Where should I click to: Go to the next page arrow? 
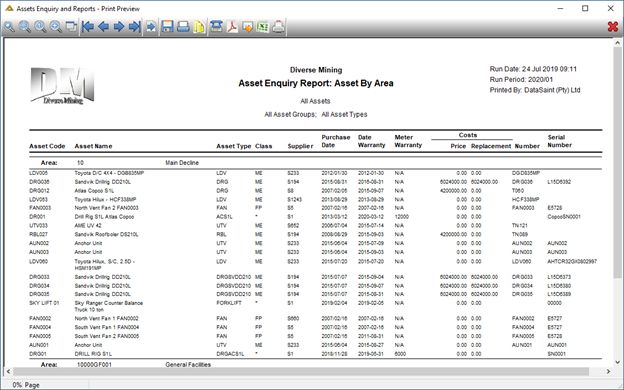(119, 27)
